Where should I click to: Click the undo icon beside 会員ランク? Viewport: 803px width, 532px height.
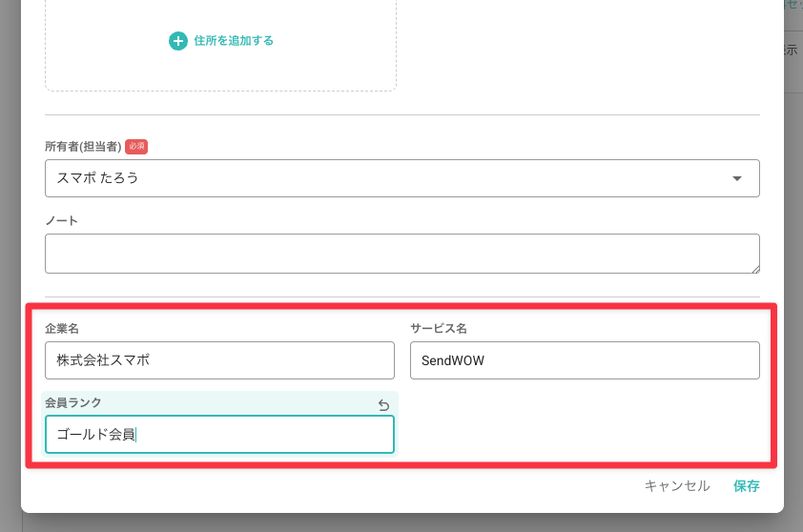(x=383, y=405)
